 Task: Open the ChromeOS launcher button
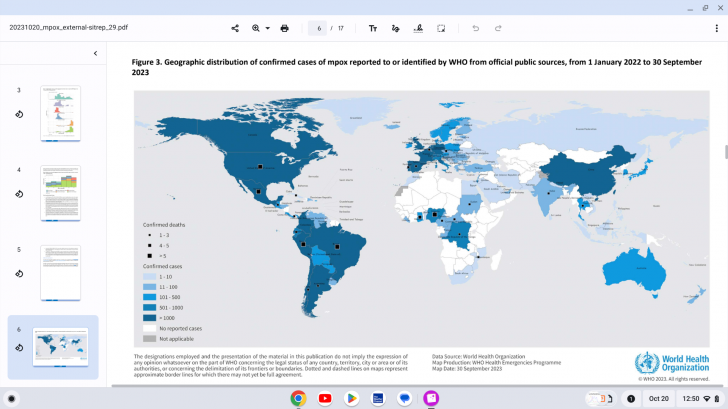(12, 398)
